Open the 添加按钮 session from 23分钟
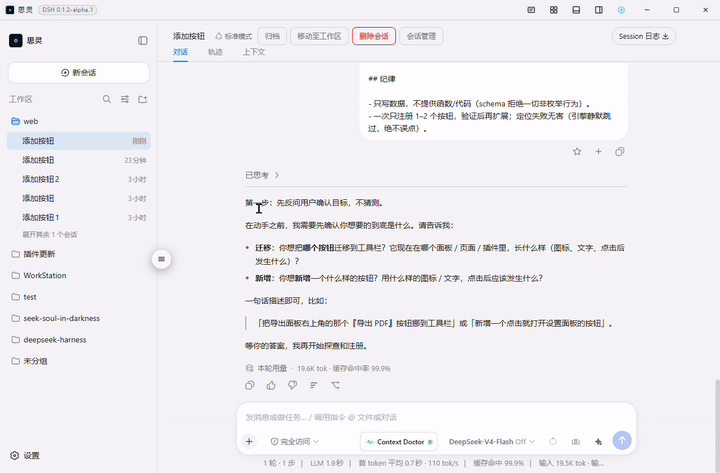This screenshot has width=720, height=473. point(79,160)
